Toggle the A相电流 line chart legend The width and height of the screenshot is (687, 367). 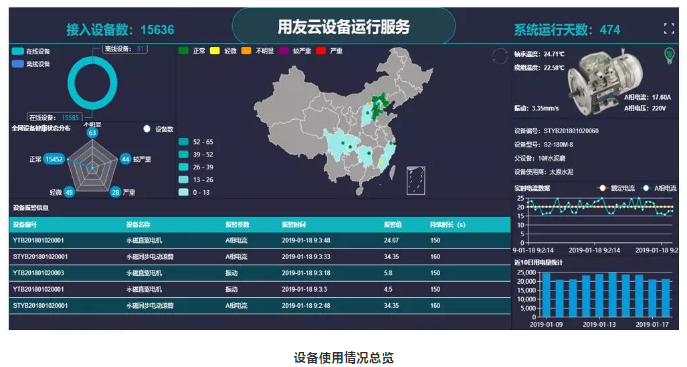tap(659, 188)
